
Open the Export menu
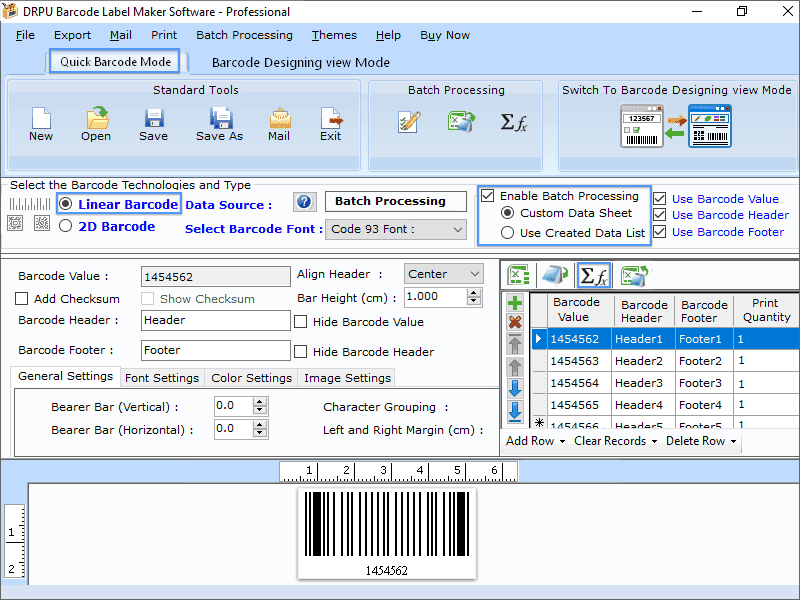coord(72,35)
